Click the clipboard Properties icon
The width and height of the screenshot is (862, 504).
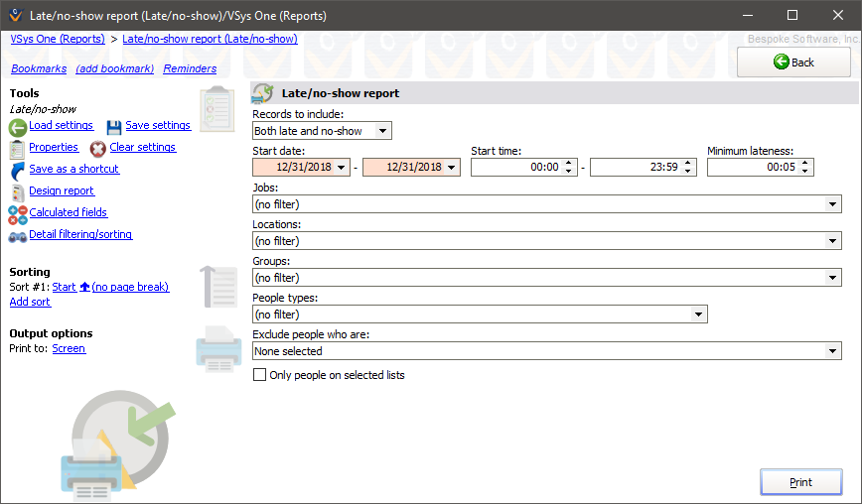(17, 150)
